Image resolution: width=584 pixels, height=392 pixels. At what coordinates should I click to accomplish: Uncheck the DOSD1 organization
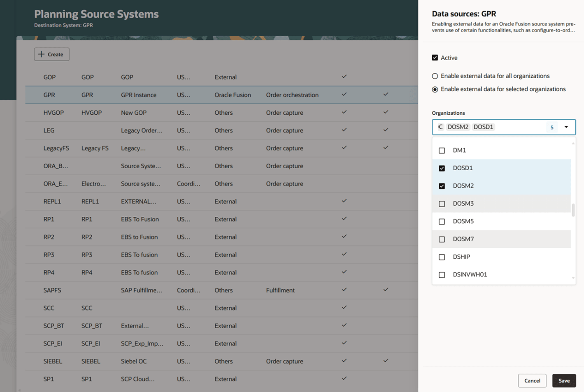click(x=442, y=168)
